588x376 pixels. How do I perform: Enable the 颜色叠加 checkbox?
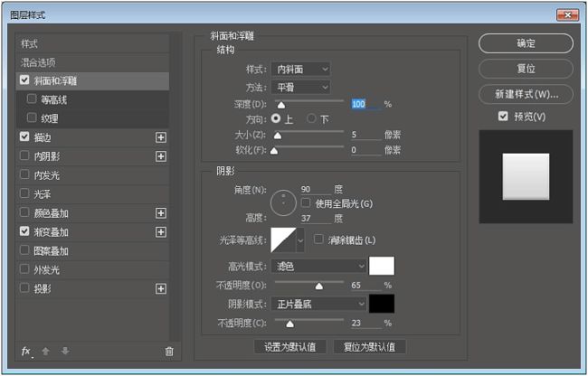24,212
